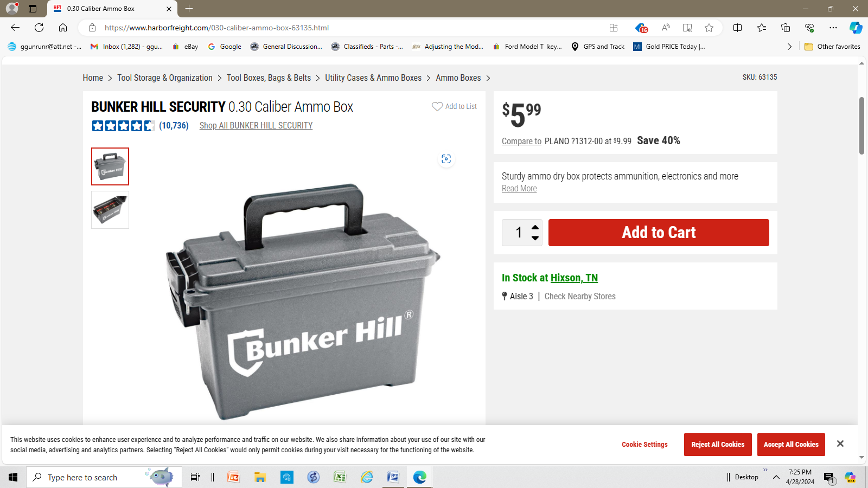This screenshot has height=488, width=868.
Task: Click the page vertical scrollbar thumb
Action: (861, 126)
